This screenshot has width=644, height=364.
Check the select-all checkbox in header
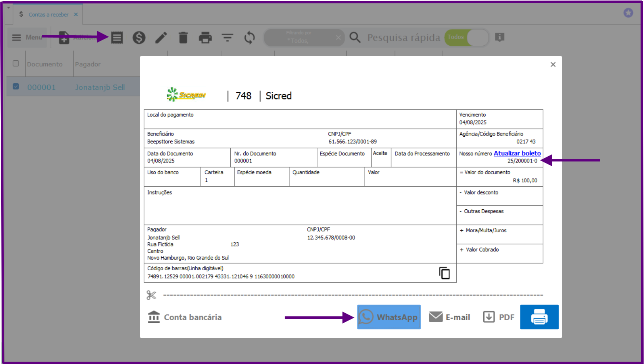point(16,63)
